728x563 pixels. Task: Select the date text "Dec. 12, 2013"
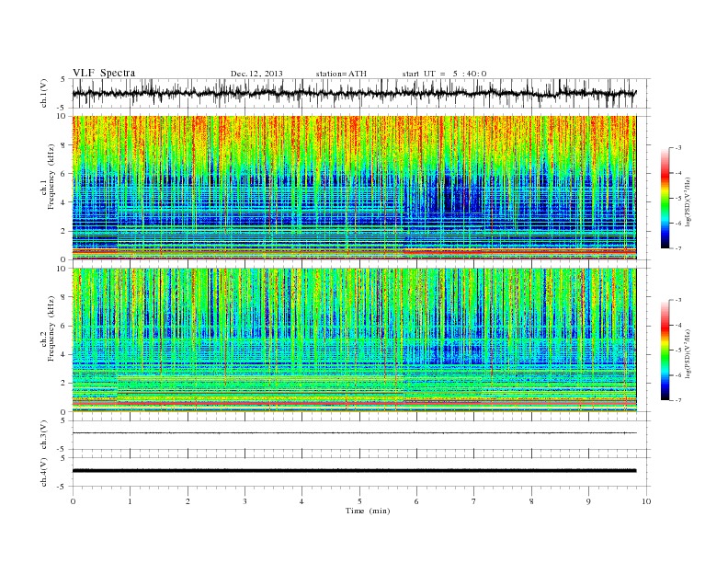pos(256,74)
